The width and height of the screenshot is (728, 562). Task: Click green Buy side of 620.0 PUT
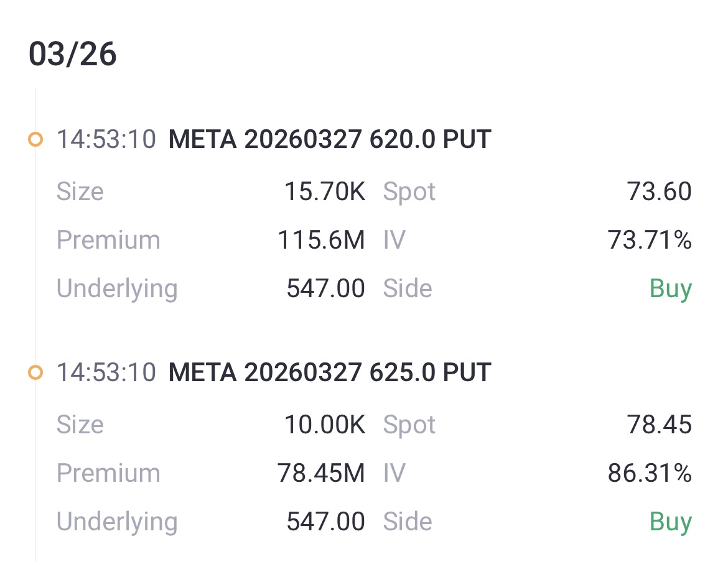click(x=670, y=288)
